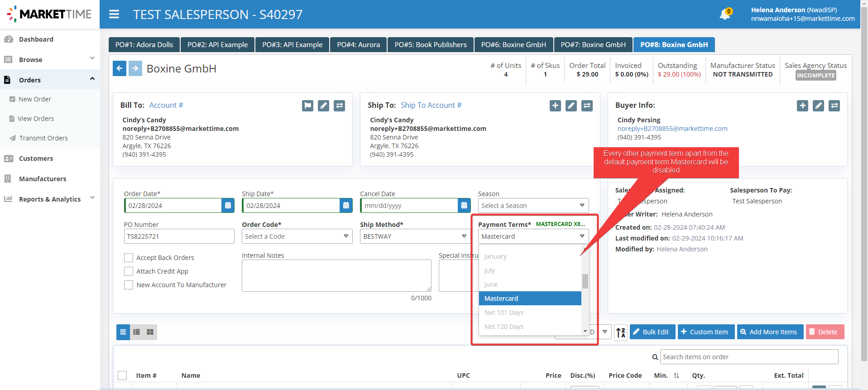Click buyer email noreply link

672,129
